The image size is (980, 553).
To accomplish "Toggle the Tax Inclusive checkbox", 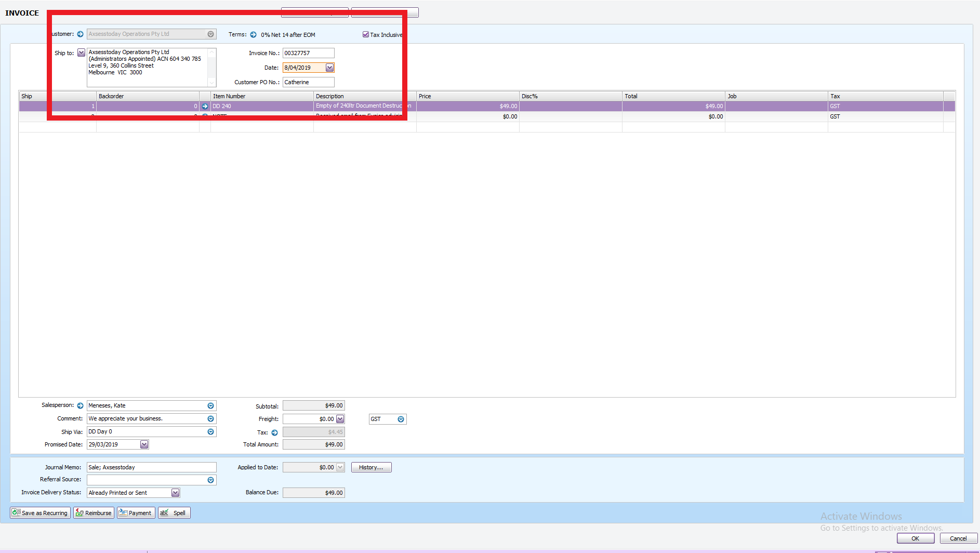I will point(366,35).
